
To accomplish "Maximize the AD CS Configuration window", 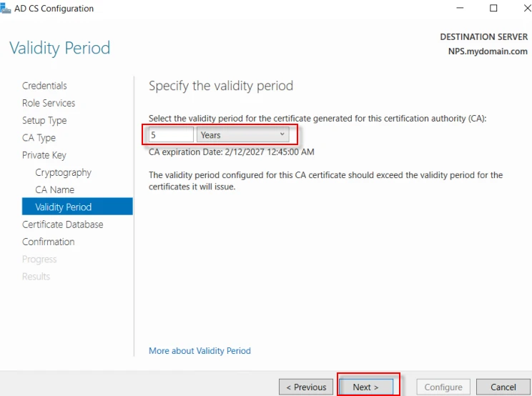I will [x=493, y=9].
